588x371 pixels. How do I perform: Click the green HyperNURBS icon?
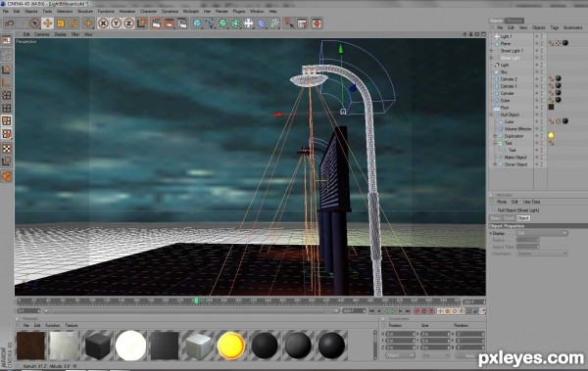coord(222,23)
